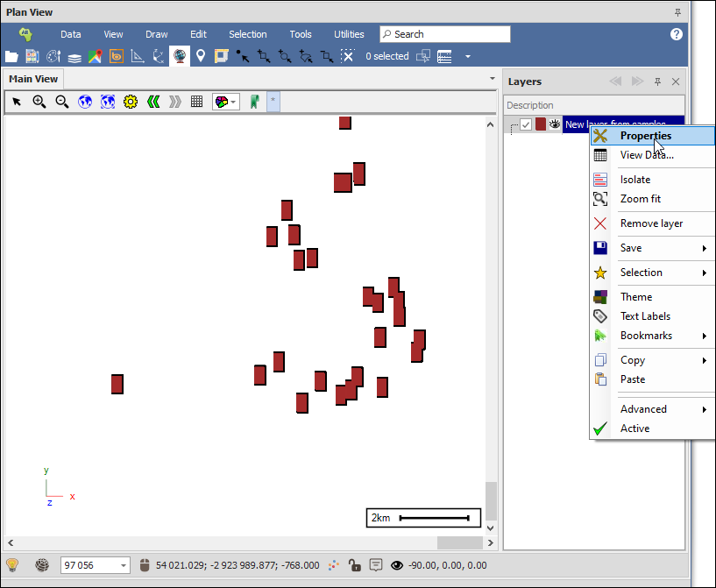Image resolution: width=716 pixels, height=588 pixels.
Task: Click the zoom in magnifier icon
Action: tap(39, 102)
